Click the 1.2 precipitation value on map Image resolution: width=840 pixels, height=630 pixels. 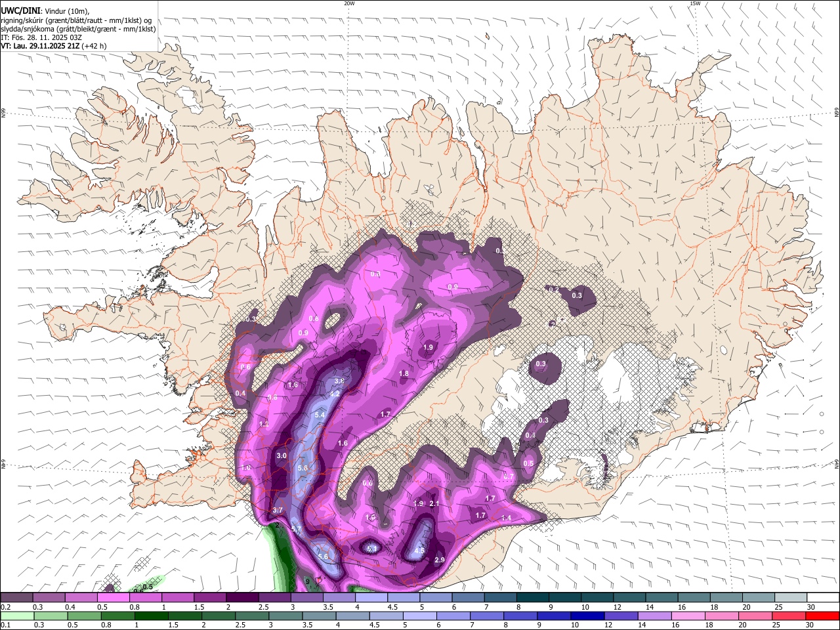click(x=264, y=425)
